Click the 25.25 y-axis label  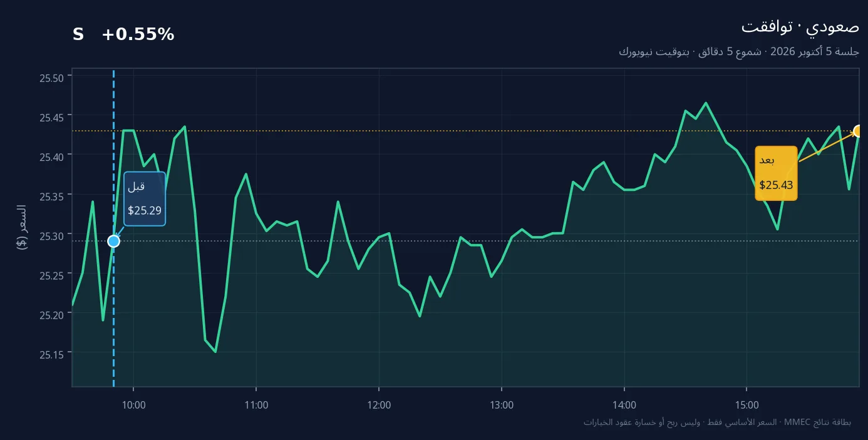pyautogui.click(x=52, y=275)
